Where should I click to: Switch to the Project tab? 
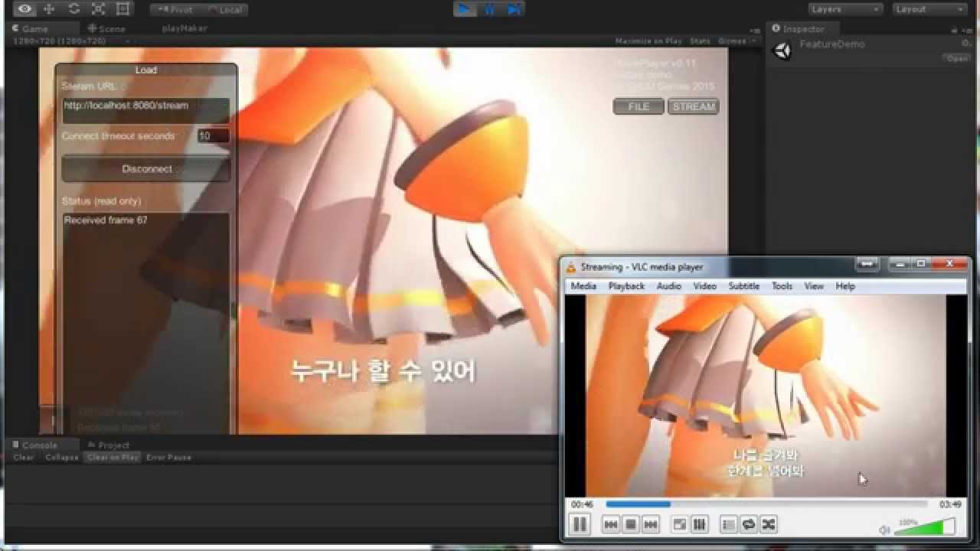(x=109, y=445)
